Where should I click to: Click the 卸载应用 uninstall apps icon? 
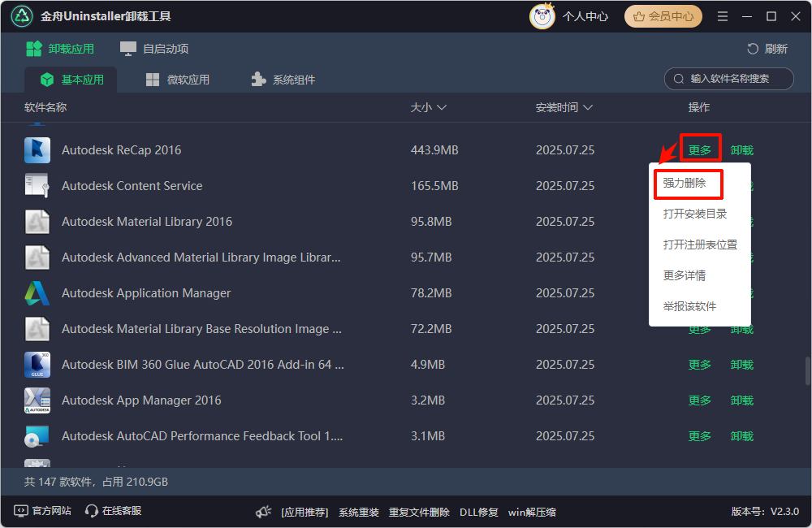pos(34,48)
